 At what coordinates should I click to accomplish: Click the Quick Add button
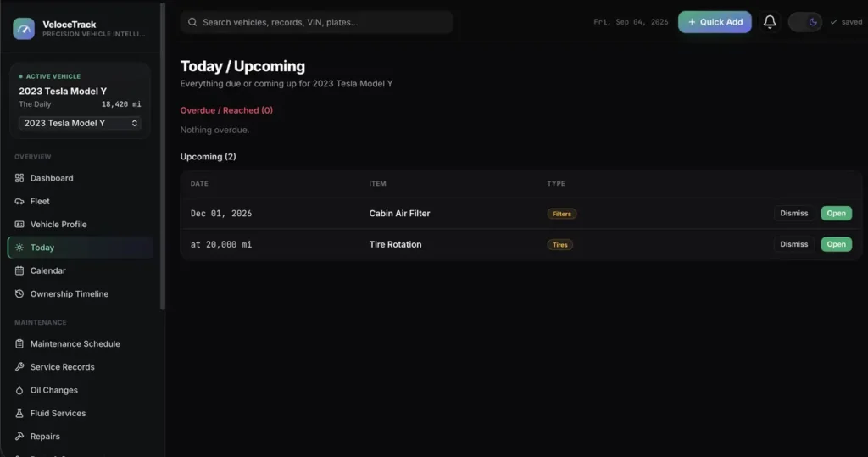tap(715, 22)
